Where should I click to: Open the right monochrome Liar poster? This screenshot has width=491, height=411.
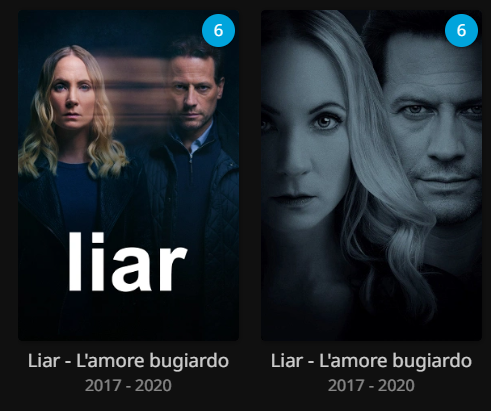click(371, 175)
